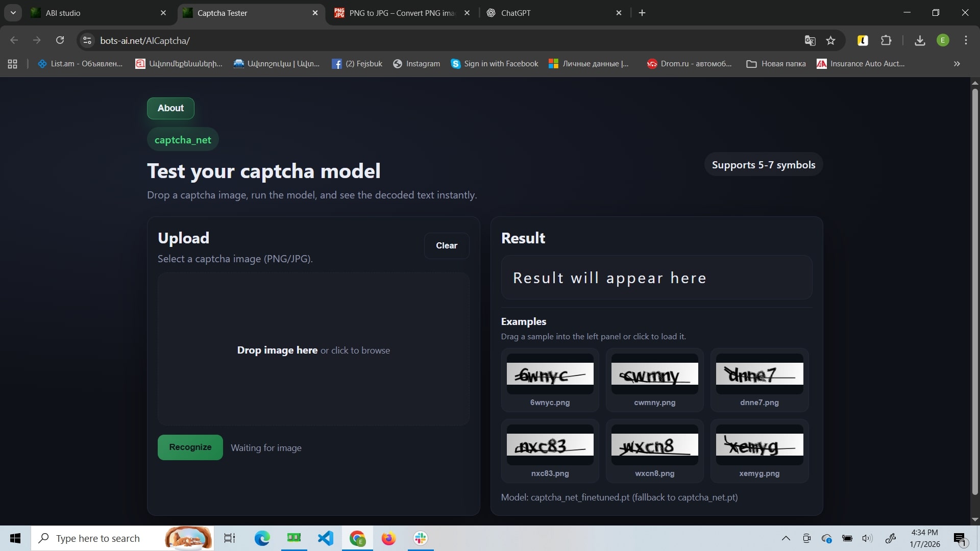Load the dnne7.png example captcha
Viewport: 980px width, 551px height.
(759, 380)
